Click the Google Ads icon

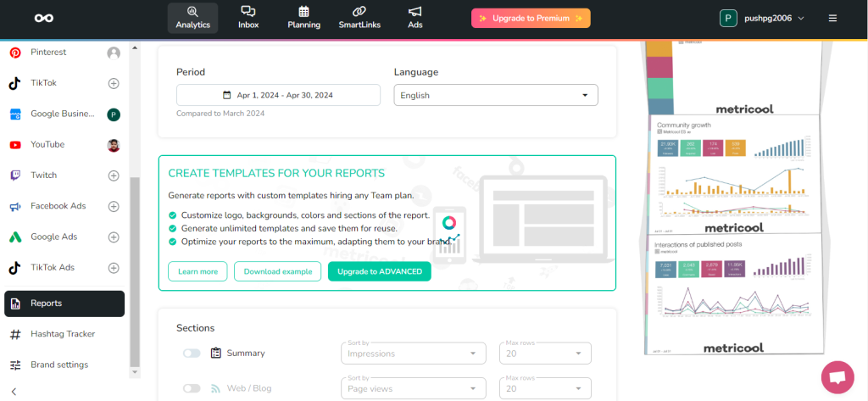(15, 237)
